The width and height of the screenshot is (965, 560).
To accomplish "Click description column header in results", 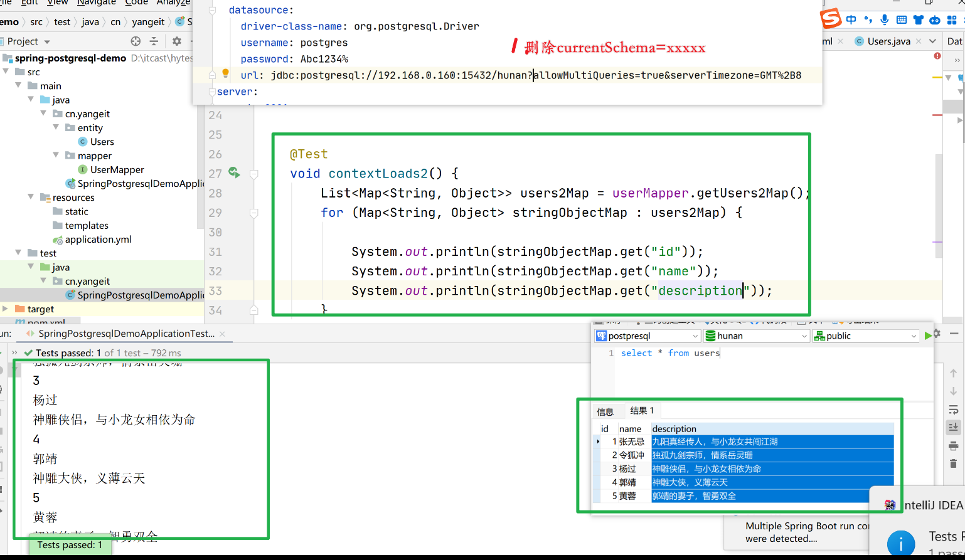I will point(674,429).
